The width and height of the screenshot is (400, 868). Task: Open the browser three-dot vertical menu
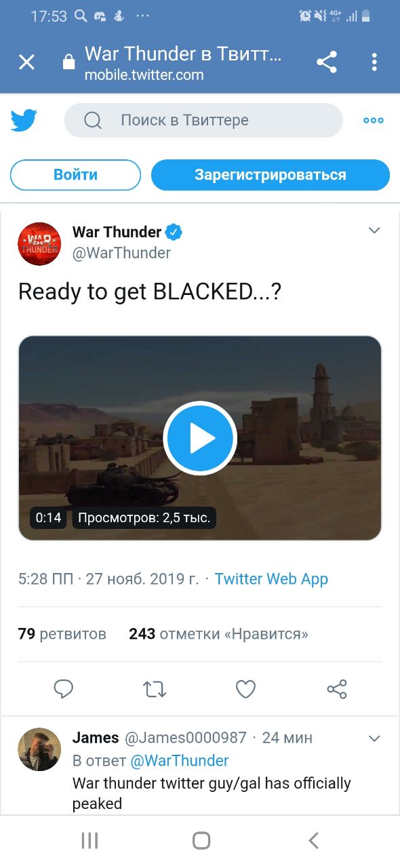[374, 62]
